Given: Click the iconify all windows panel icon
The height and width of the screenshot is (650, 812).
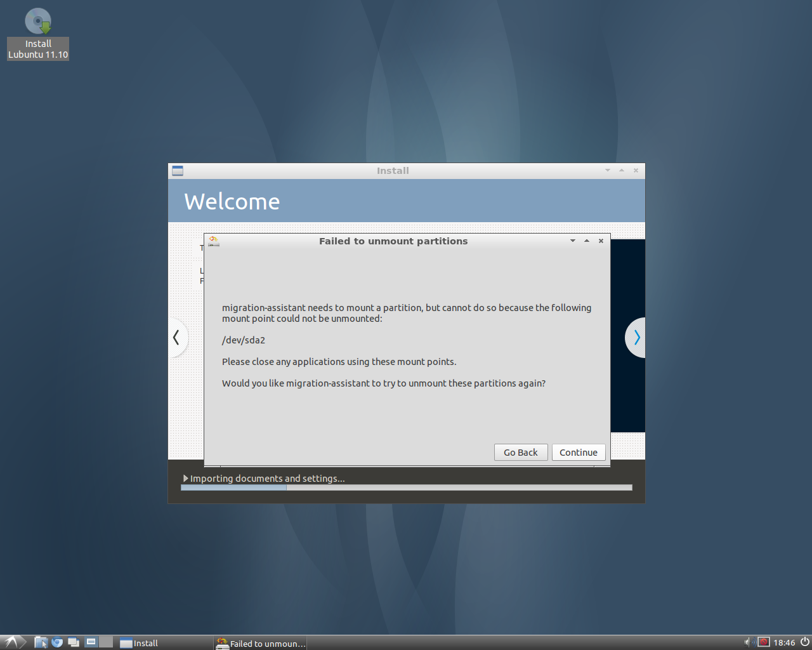Looking at the screenshot, I should [74, 642].
